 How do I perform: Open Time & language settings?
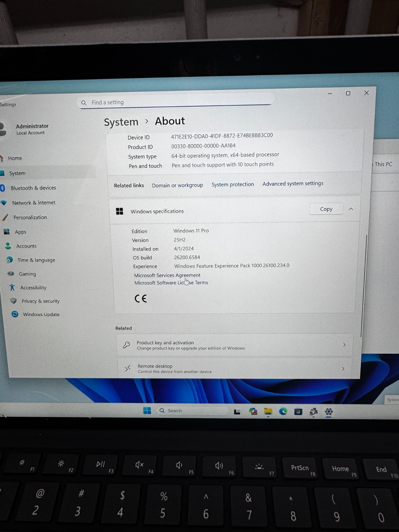pos(36,260)
